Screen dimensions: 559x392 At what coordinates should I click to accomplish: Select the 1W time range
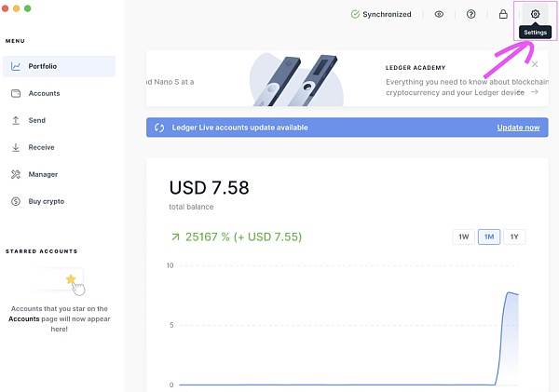tap(463, 237)
